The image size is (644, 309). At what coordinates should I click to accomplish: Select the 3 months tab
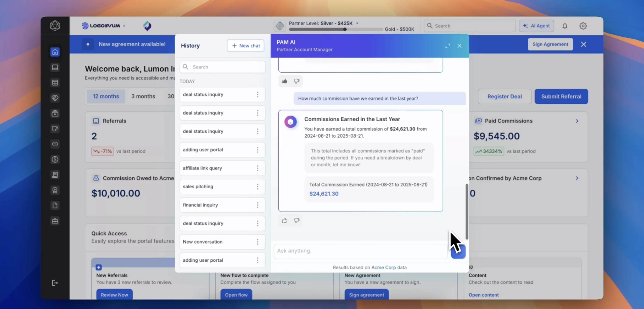143,96
